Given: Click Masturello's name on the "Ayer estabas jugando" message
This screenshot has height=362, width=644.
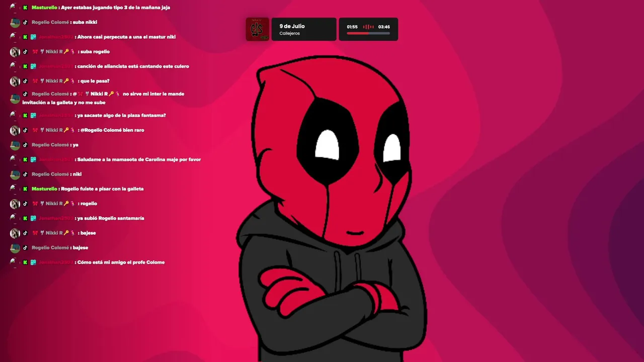Looking at the screenshot, I should coord(44,8).
